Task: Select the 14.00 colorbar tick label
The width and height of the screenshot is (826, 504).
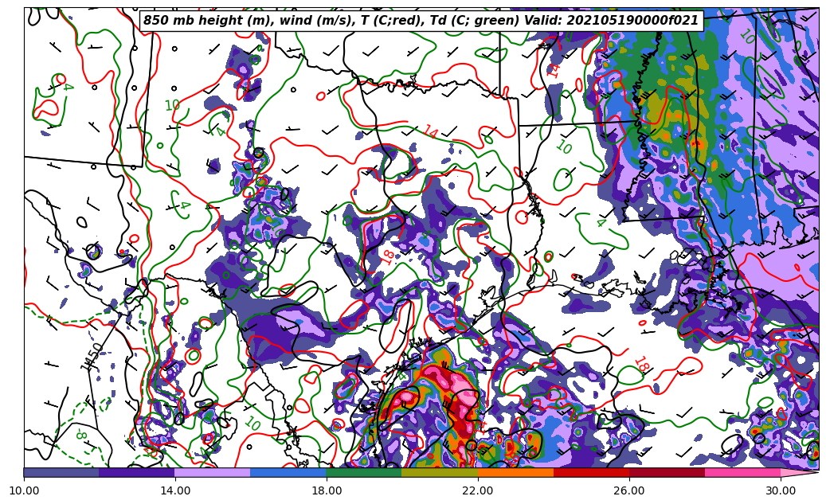Action: 175,490
